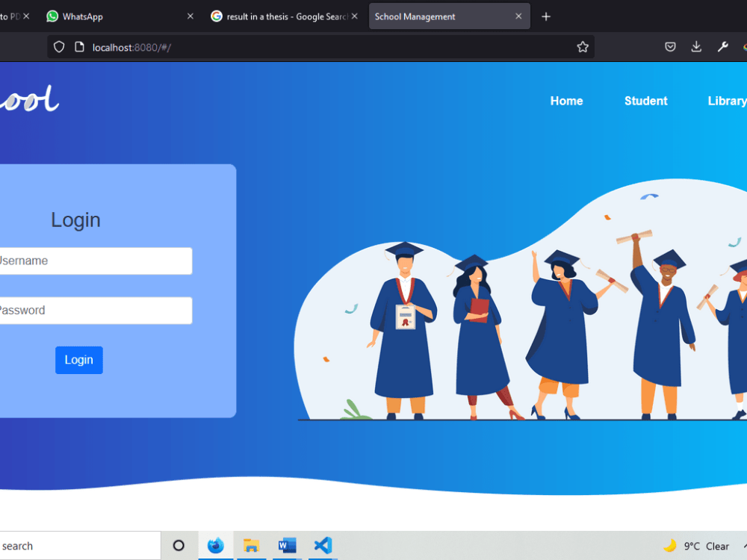This screenshot has width=747, height=560.
Task: Switch to the Google Search results tab
Action: point(285,16)
